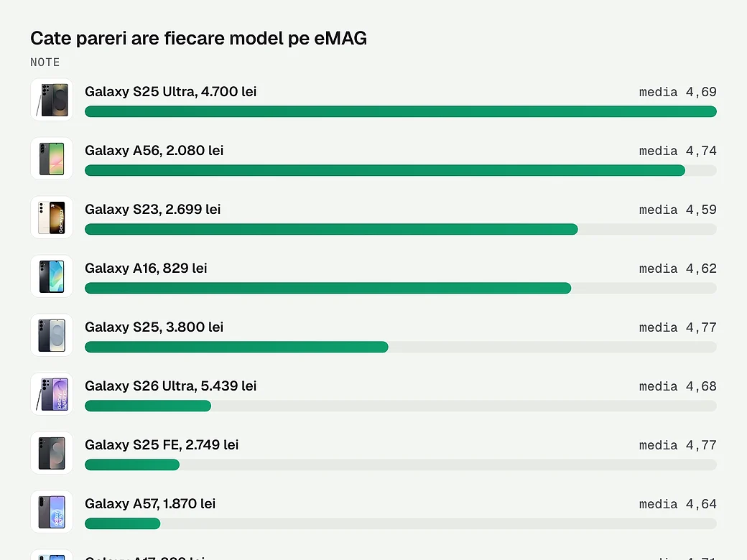Click the 'media 4,62' rating value
This screenshot has width=747, height=560.
pyautogui.click(x=677, y=269)
